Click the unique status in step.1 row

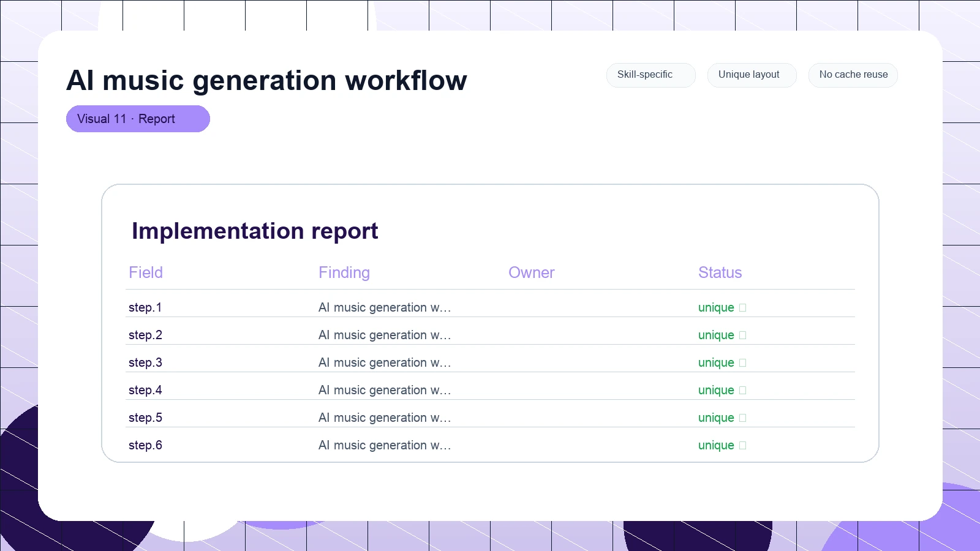click(722, 307)
